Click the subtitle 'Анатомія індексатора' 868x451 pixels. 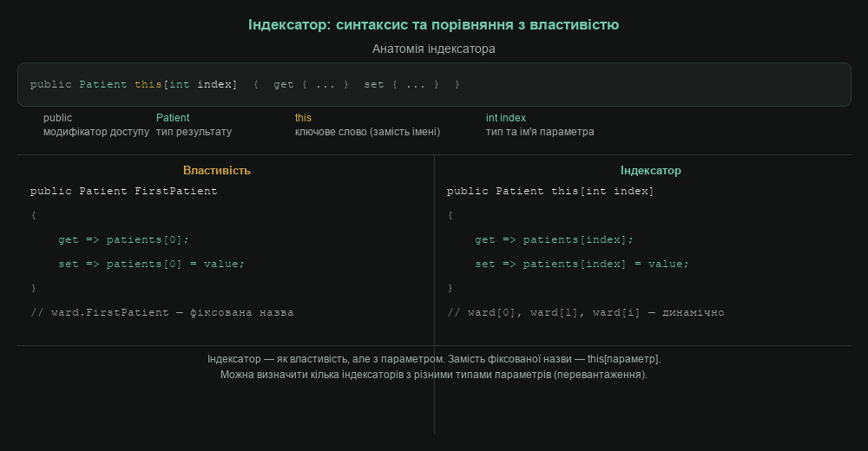point(433,49)
